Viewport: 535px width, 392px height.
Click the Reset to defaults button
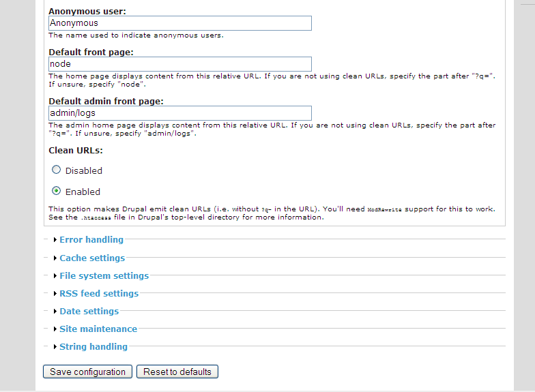(x=177, y=372)
